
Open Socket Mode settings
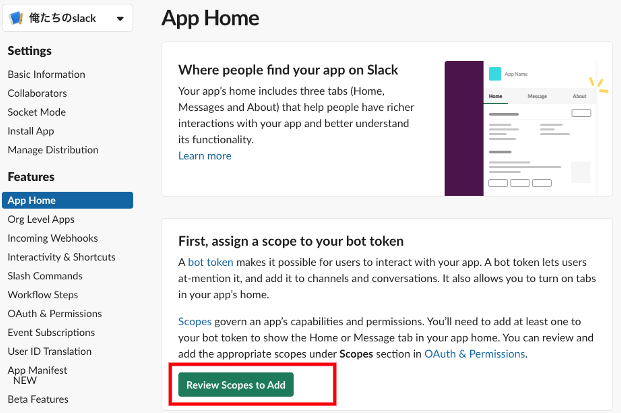tap(36, 112)
